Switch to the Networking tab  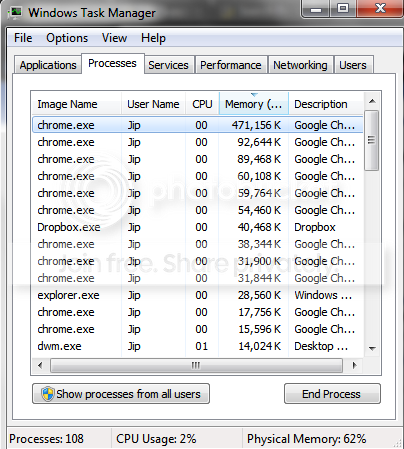coord(300,65)
